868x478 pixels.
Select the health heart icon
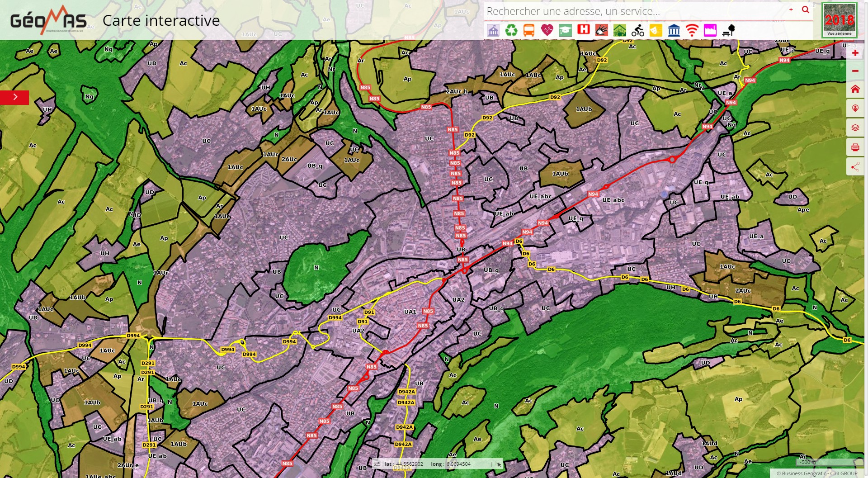tap(547, 30)
